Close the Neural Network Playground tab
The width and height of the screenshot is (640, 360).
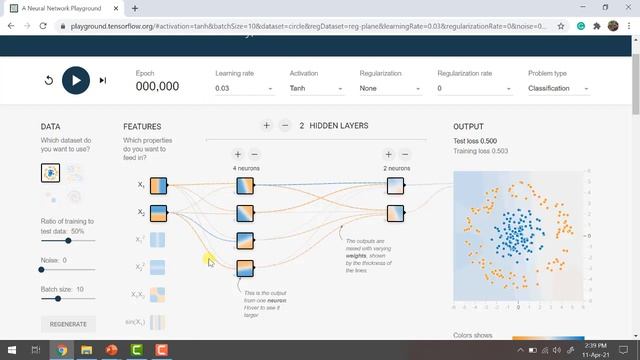click(116, 8)
